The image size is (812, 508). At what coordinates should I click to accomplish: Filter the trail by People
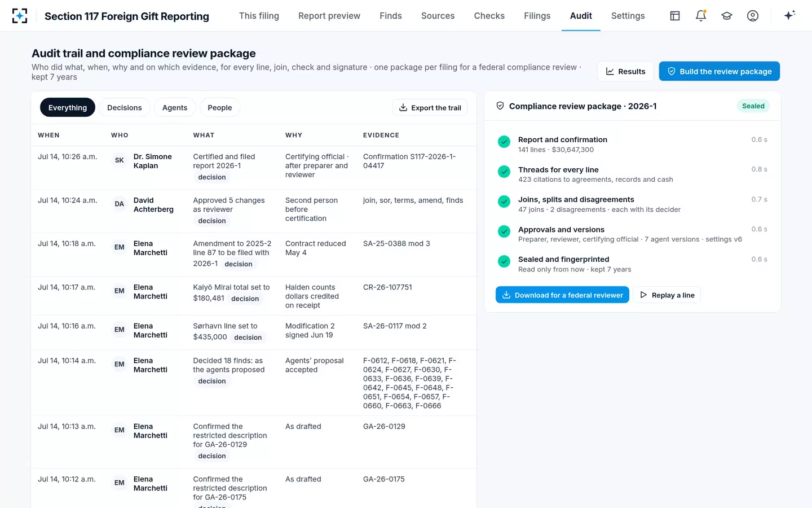[x=220, y=108]
